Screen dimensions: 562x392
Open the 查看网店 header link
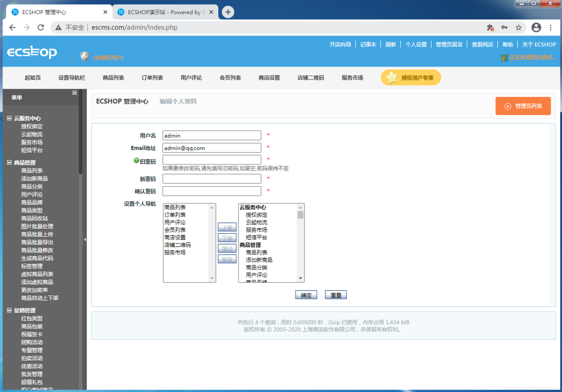pyautogui.click(x=483, y=44)
